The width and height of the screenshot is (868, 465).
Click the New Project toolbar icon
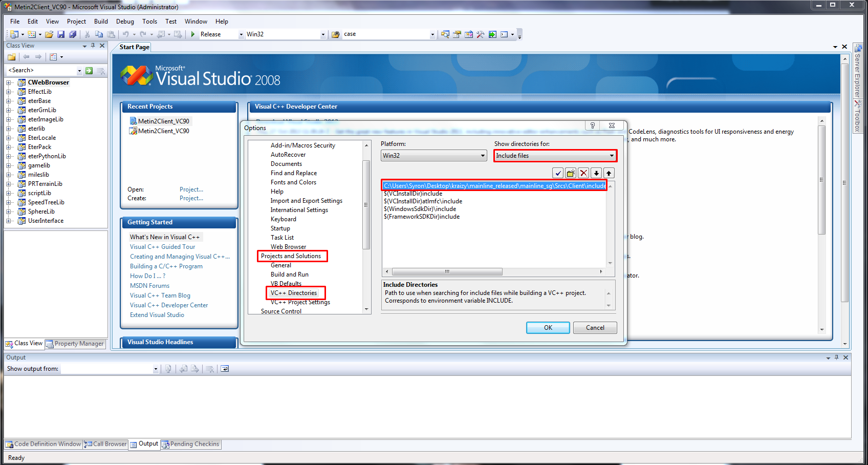[x=14, y=34]
